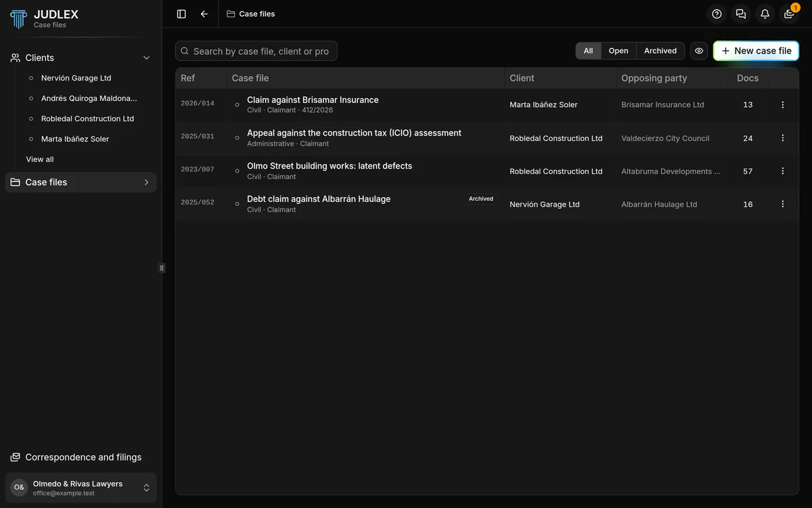Click the Correspondence and filings icon
The image size is (812, 508).
click(15, 457)
